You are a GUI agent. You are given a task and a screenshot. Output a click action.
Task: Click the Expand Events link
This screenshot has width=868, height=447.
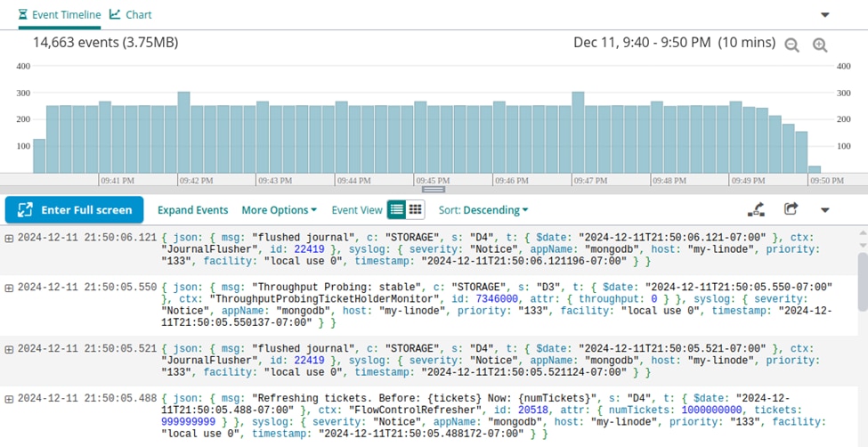click(x=192, y=210)
